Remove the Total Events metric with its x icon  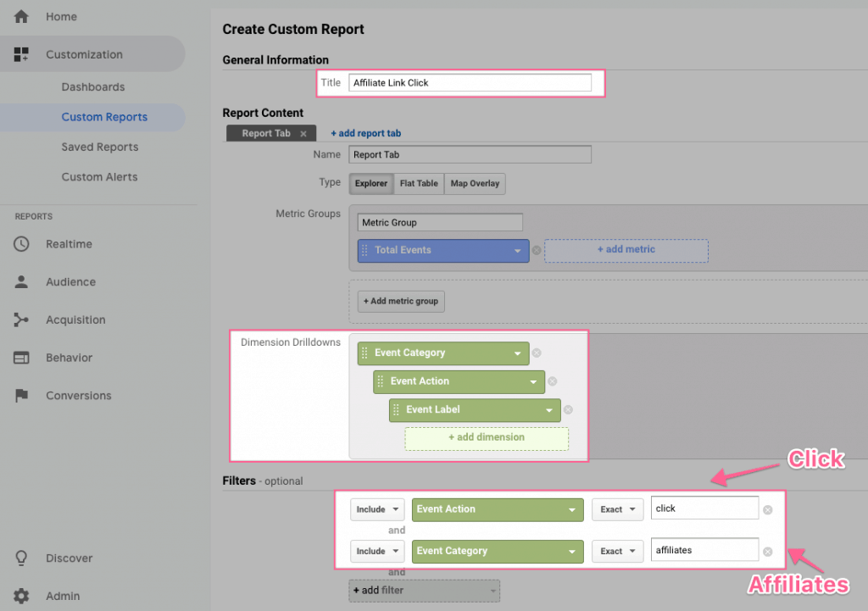pos(536,251)
